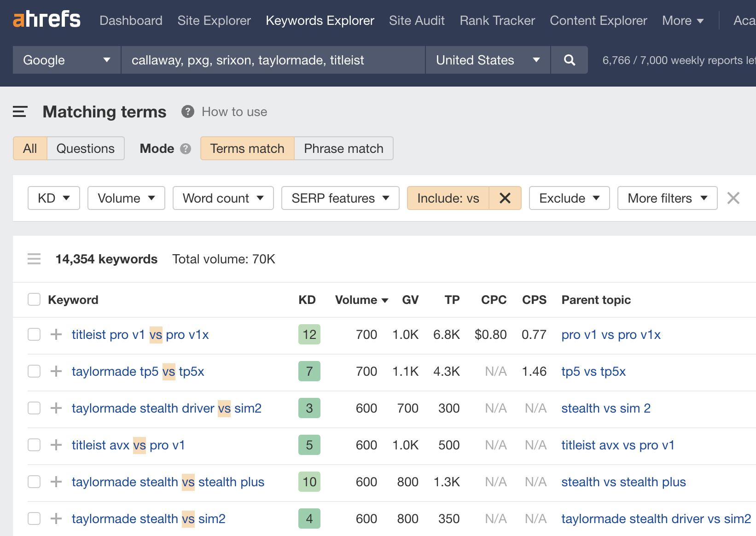The image size is (756, 536).
Task: Click the 'taylormade stealth vs sim2' keyword link
Action: coord(148,519)
